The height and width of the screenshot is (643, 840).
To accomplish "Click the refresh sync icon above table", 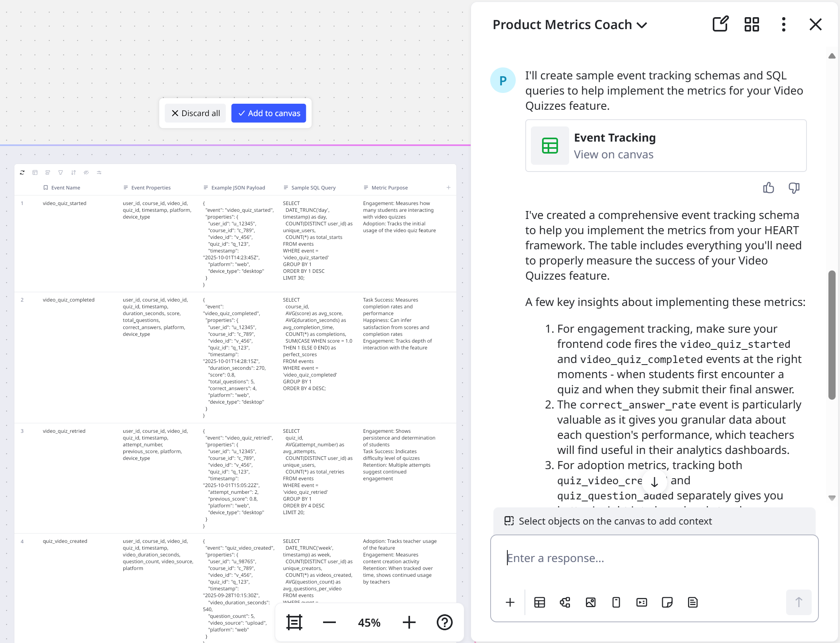I will pyautogui.click(x=22, y=172).
